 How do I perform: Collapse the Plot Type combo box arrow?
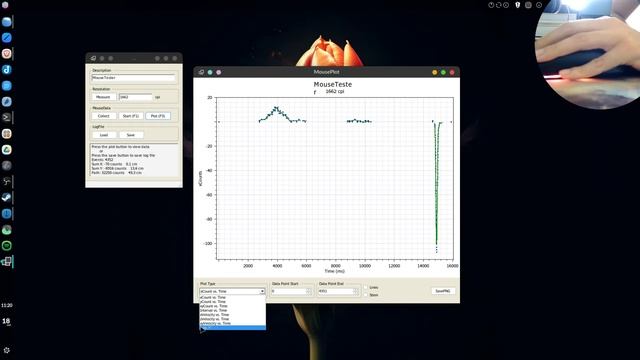click(x=262, y=291)
